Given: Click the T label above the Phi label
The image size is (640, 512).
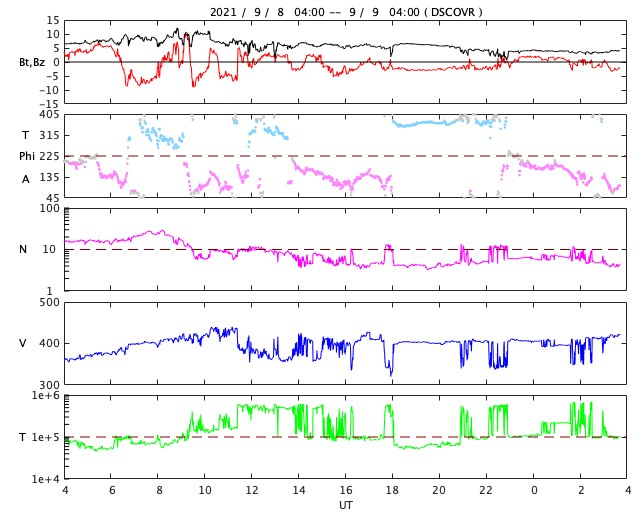Looking at the screenshot, I should coord(25,135).
